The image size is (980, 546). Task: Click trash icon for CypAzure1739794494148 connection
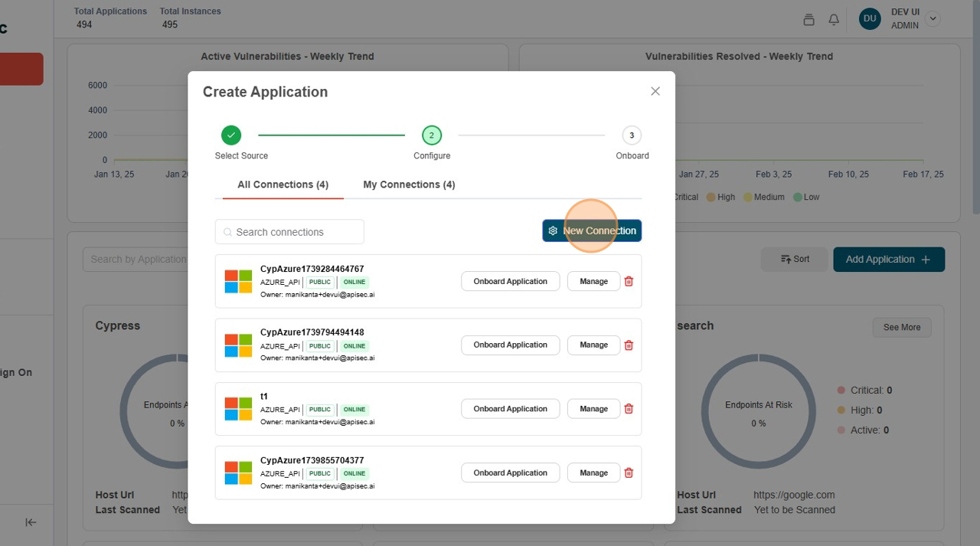(629, 345)
